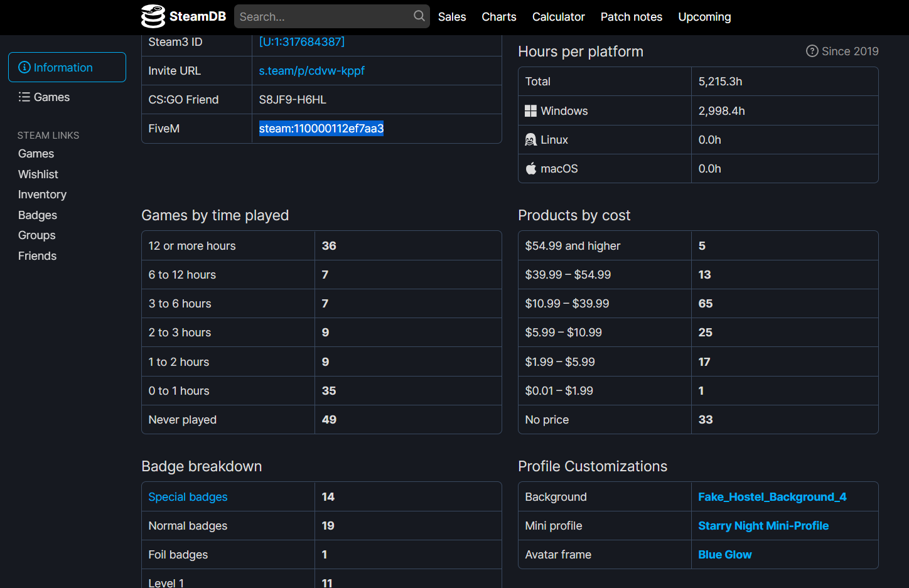The height and width of the screenshot is (588, 909).
Task: Select the Games sidebar tab with list icon
Action: 67,97
